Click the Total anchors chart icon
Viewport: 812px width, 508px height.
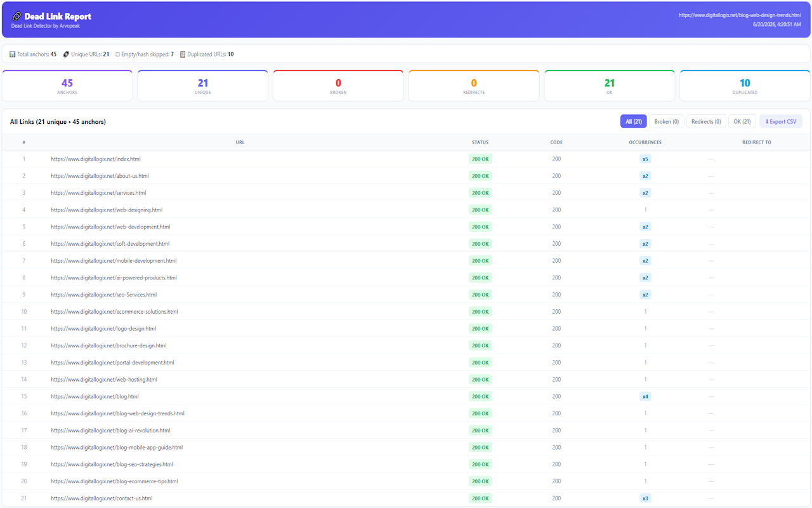13,55
